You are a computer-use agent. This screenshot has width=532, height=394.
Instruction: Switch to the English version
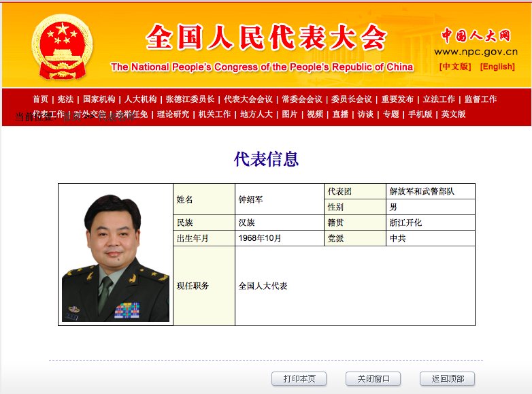coord(497,67)
